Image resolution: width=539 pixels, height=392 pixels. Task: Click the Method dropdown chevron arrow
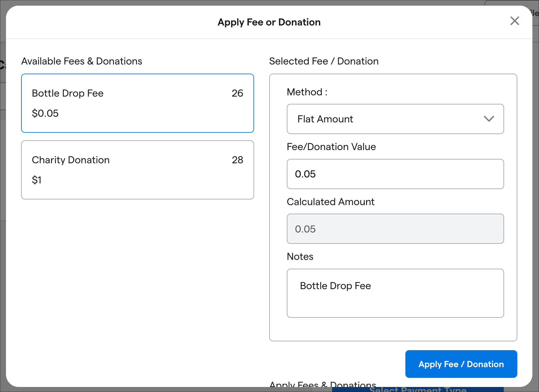489,119
